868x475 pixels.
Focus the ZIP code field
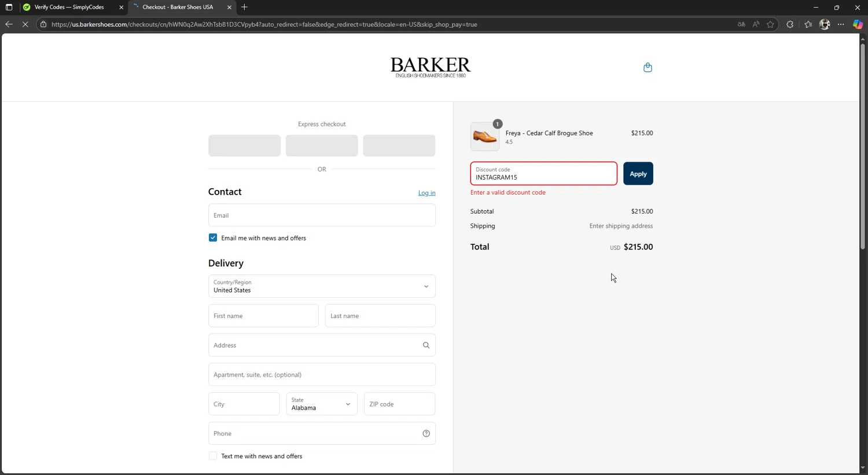tap(399, 404)
